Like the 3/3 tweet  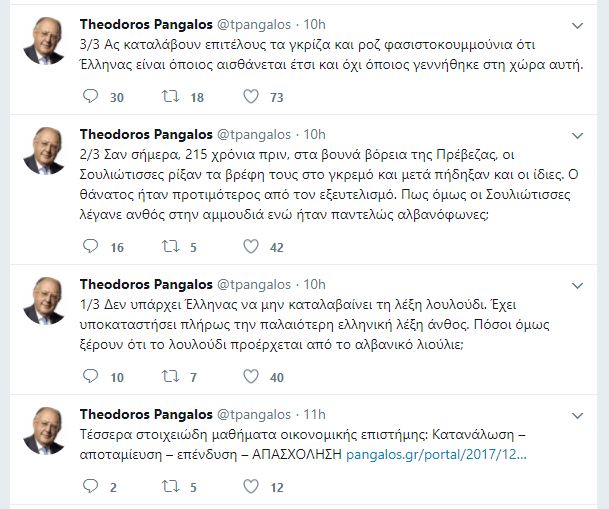pos(251,97)
